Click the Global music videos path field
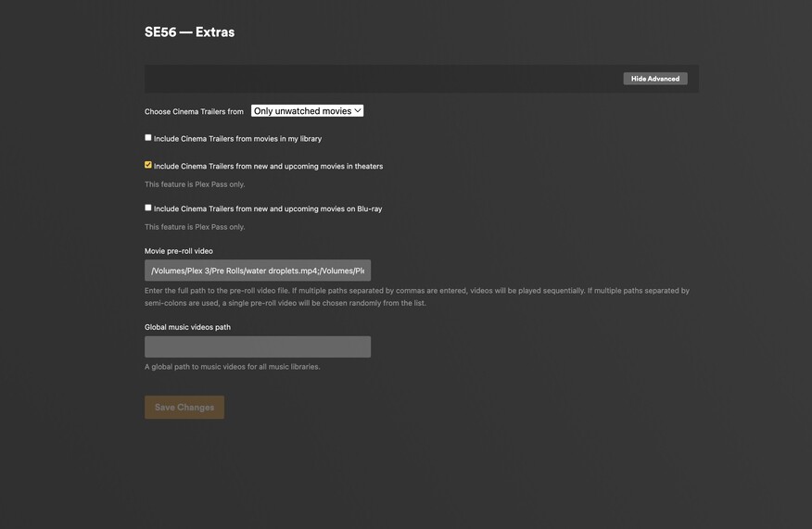This screenshot has width=812, height=529. 258,346
